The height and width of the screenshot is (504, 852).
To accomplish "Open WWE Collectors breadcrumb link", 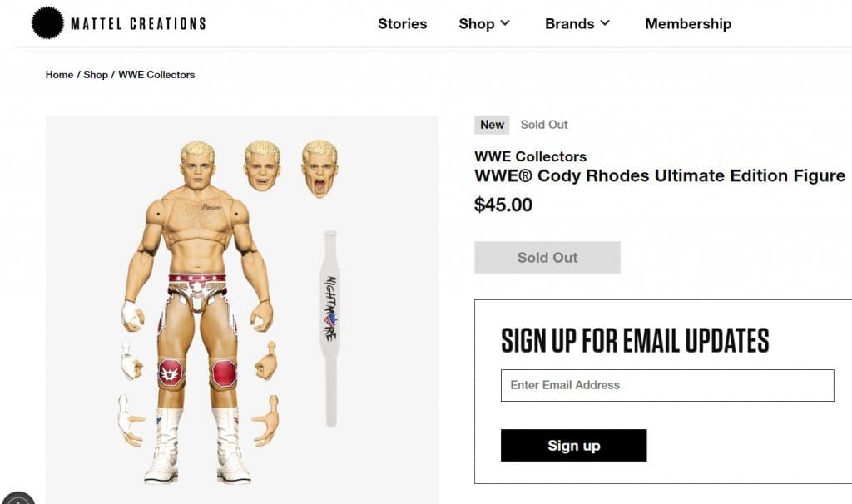I will tap(156, 75).
